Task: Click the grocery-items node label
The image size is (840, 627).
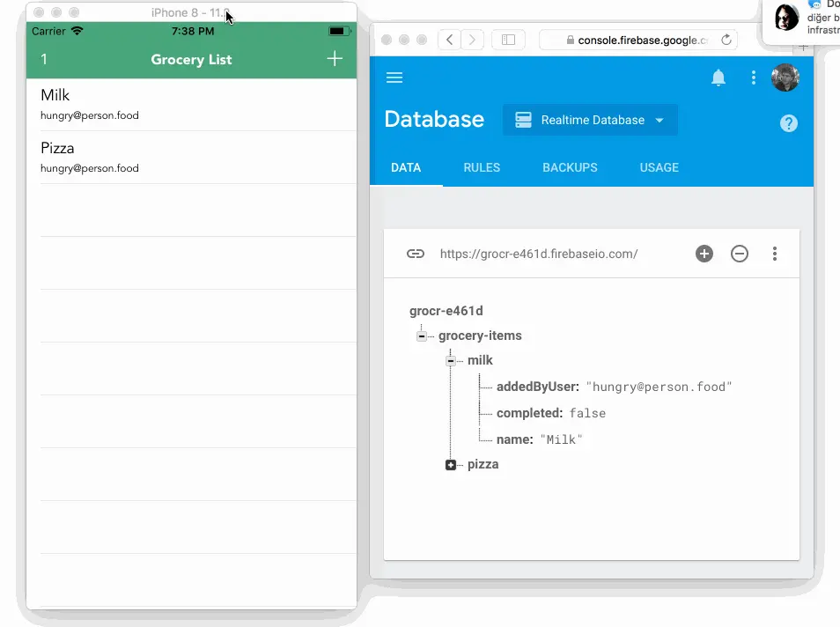Action: (480, 336)
